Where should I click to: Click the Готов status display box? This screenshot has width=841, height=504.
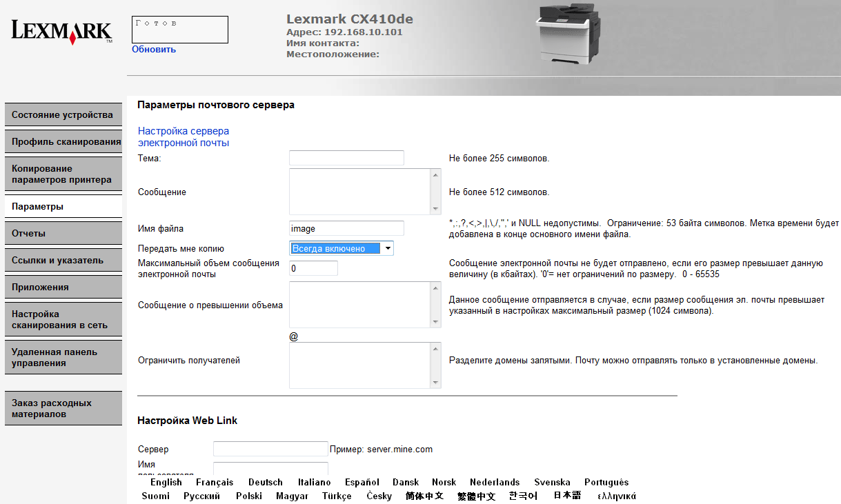[x=179, y=30]
